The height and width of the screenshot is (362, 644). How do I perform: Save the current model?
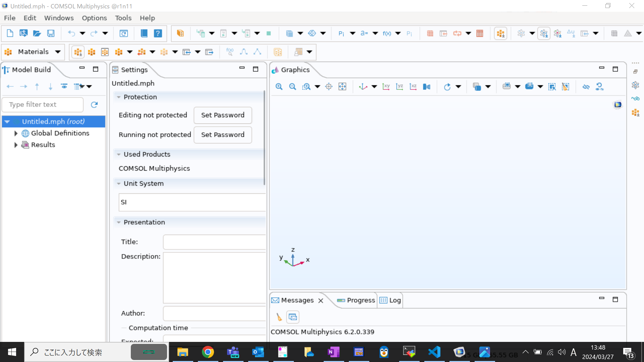[x=51, y=34]
